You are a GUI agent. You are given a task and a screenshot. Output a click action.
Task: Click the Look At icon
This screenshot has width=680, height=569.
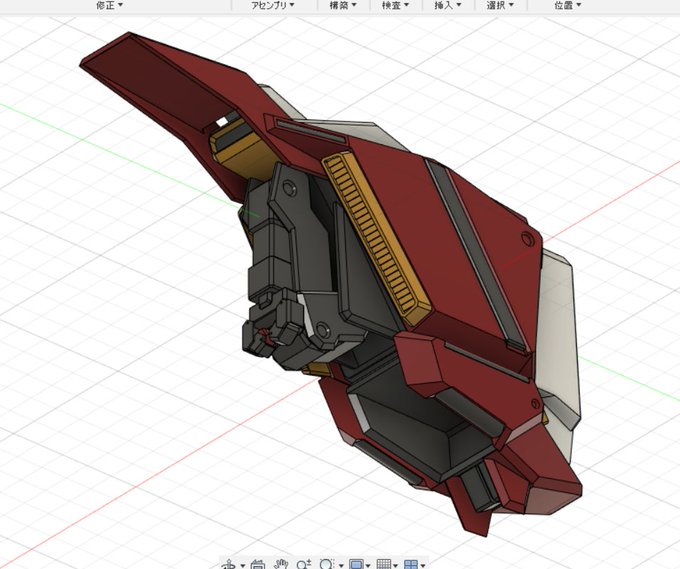tap(258, 565)
